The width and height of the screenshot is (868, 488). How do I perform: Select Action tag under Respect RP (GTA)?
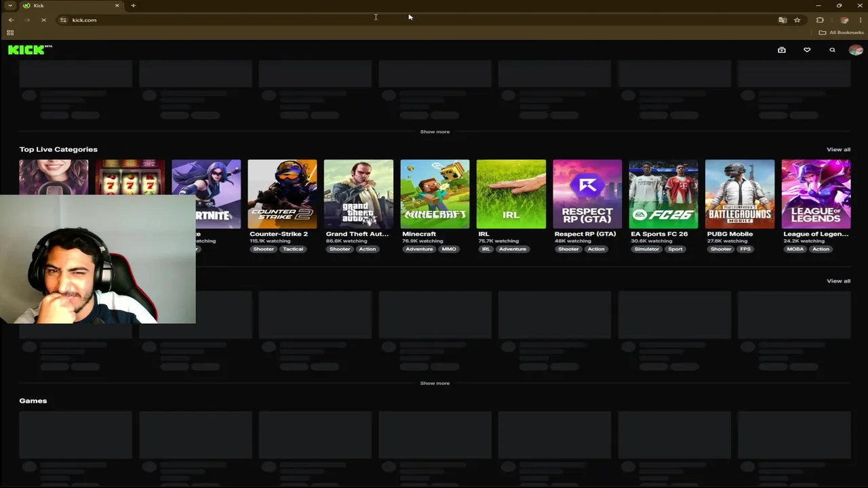click(596, 249)
